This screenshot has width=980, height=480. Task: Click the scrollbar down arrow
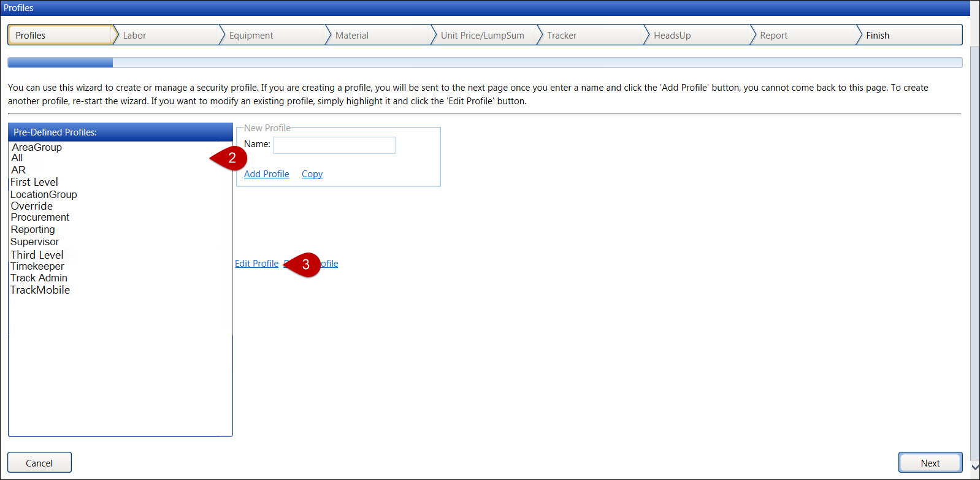click(x=974, y=467)
